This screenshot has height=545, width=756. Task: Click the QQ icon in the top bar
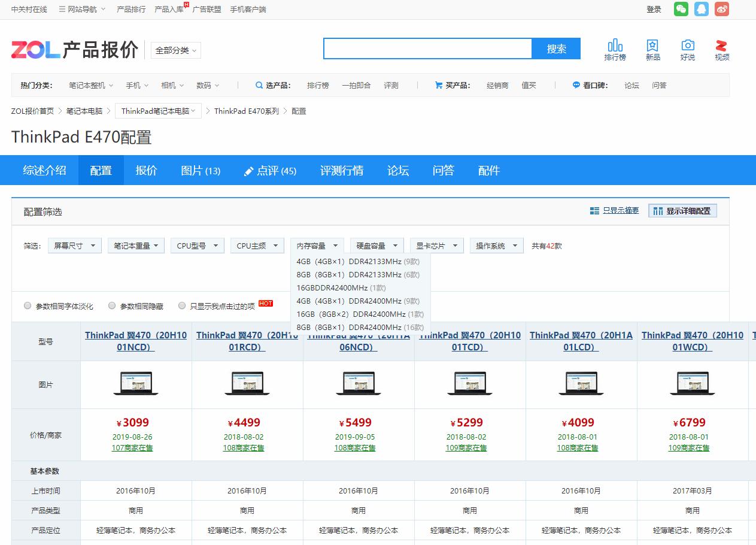click(x=701, y=9)
